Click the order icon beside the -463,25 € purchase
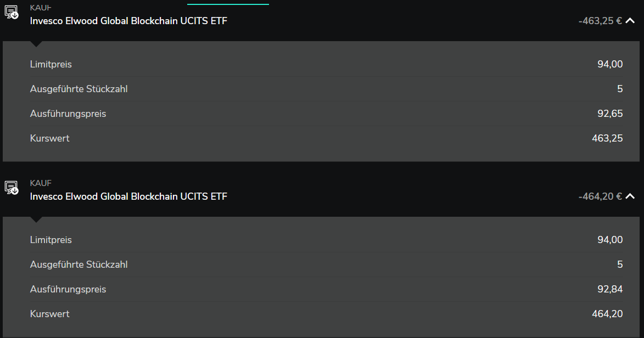This screenshot has width=644, height=338. 12,12
